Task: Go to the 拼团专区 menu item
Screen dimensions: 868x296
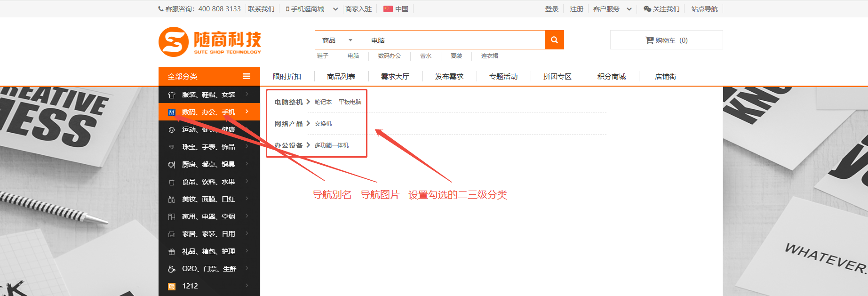Action: click(557, 77)
